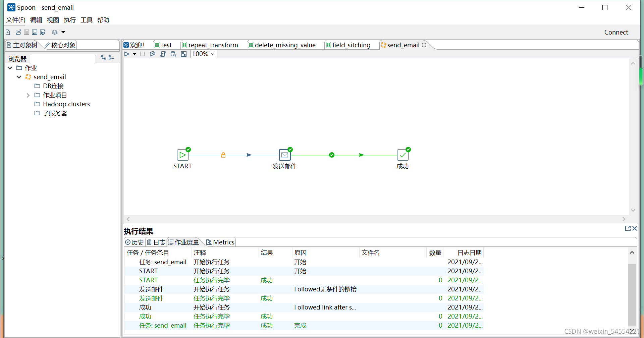Create a new file from toolbar
644x338 pixels.
pos(8,32)
